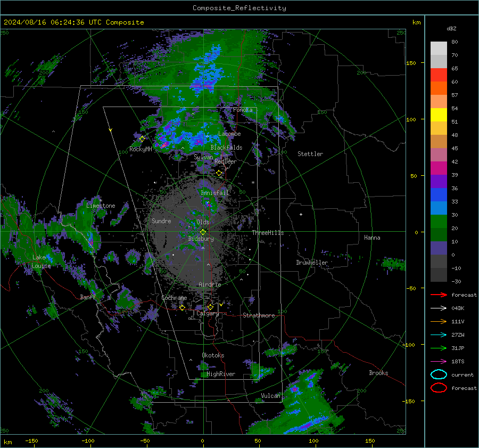
Task: Click the 04DK legend text
Action: [458, 308]
